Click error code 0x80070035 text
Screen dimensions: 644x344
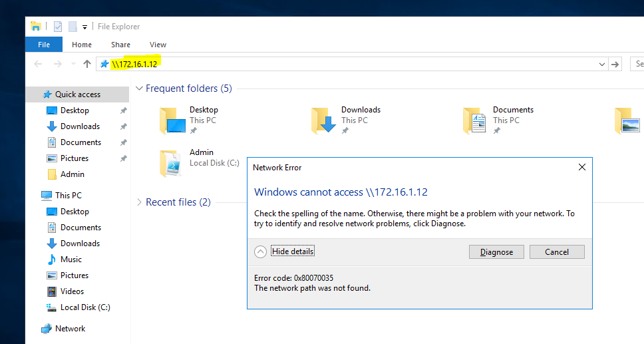(x=293, y=278)
